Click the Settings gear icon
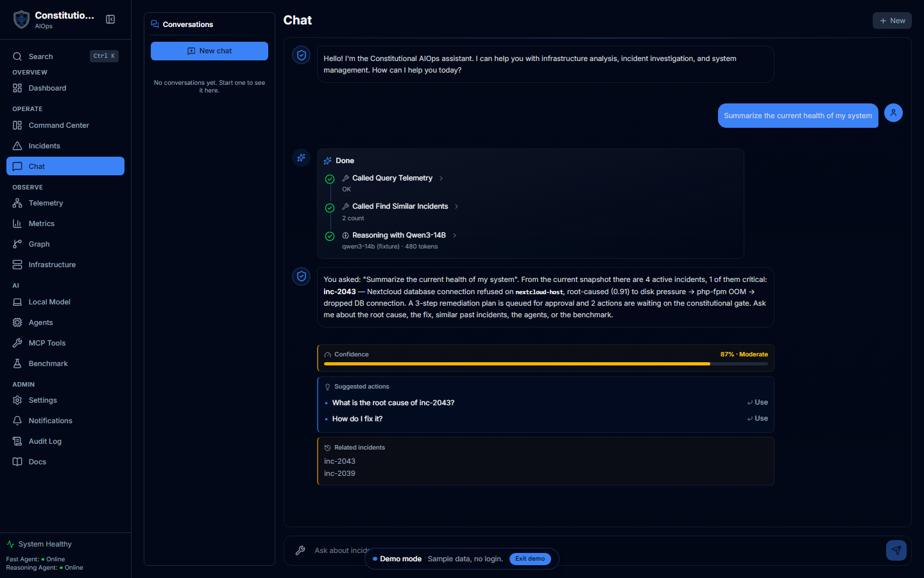The image size is (924, 578). coord(17,400)
